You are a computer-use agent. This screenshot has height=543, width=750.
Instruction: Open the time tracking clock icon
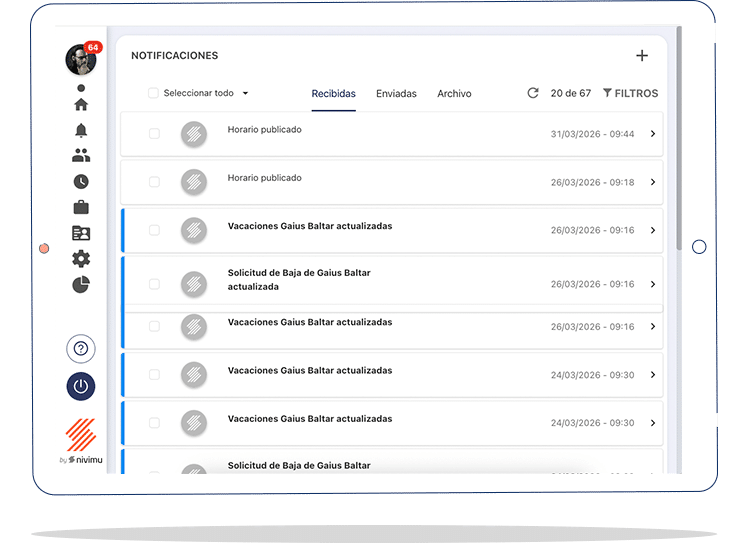[x=81, y=181]
